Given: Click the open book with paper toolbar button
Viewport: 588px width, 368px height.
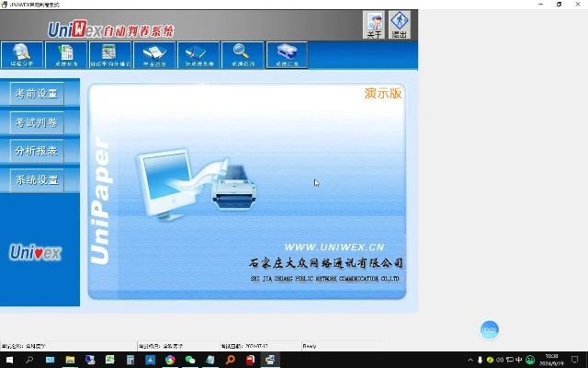Looking at the screenshot, I should click(154, 55).
